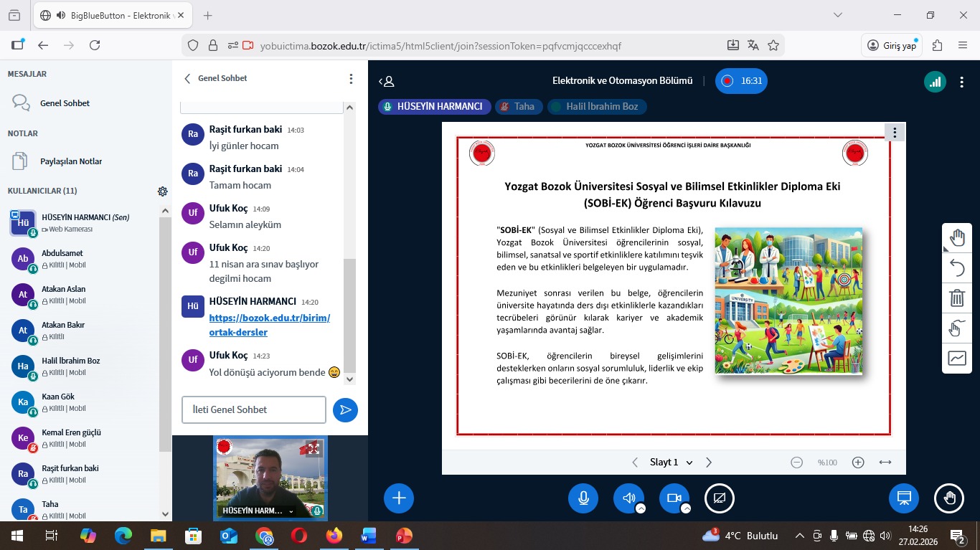Viewport: 980px width, 550px height.
Task: Open Paylaşılan Notlar shared notes
Action: [x=70, y=161]
